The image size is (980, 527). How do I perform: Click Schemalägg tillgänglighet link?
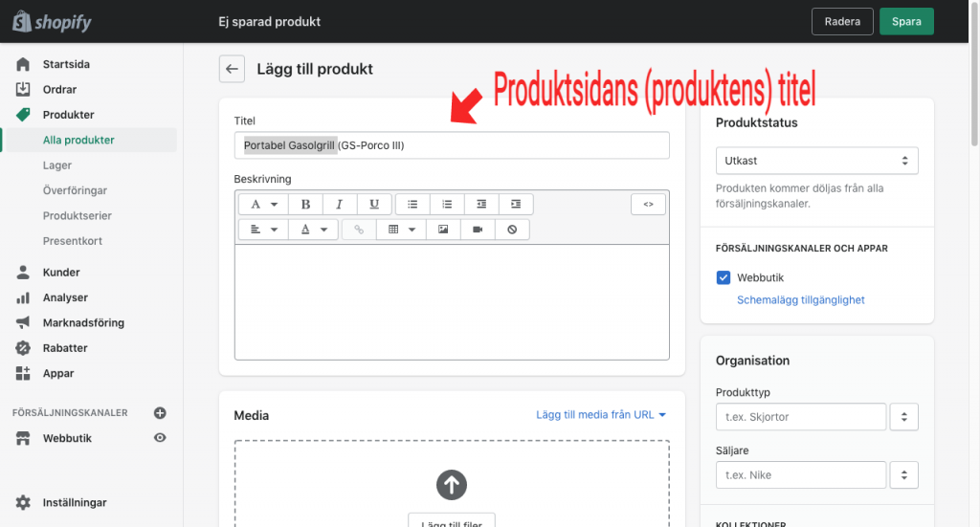click(x=801, y=299)
